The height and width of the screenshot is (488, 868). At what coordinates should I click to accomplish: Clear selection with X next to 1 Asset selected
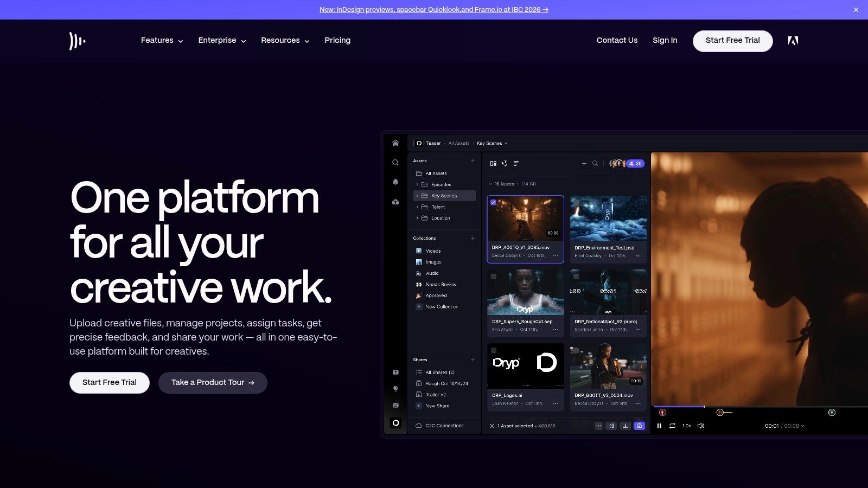pos(492,426)
